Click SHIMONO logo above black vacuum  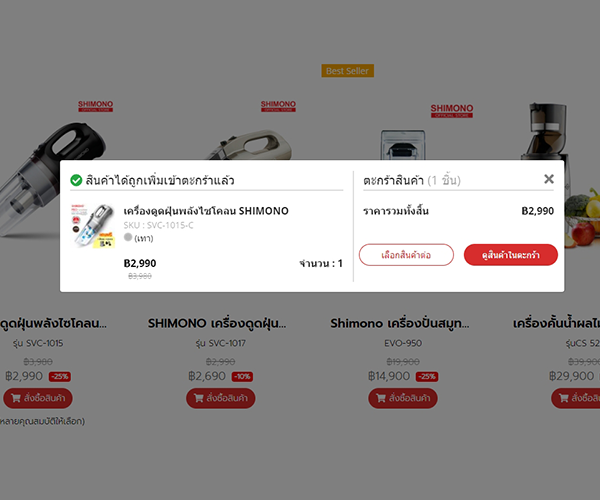tap(95, 106)
